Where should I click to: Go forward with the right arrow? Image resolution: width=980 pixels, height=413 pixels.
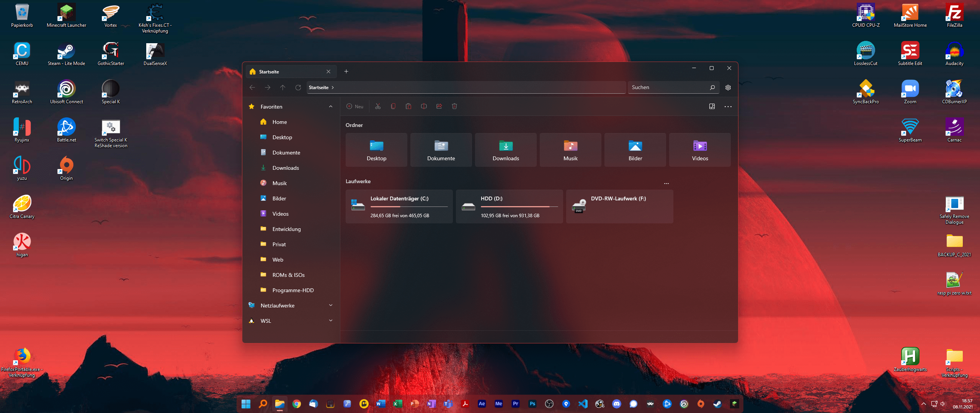pos(268,88)
